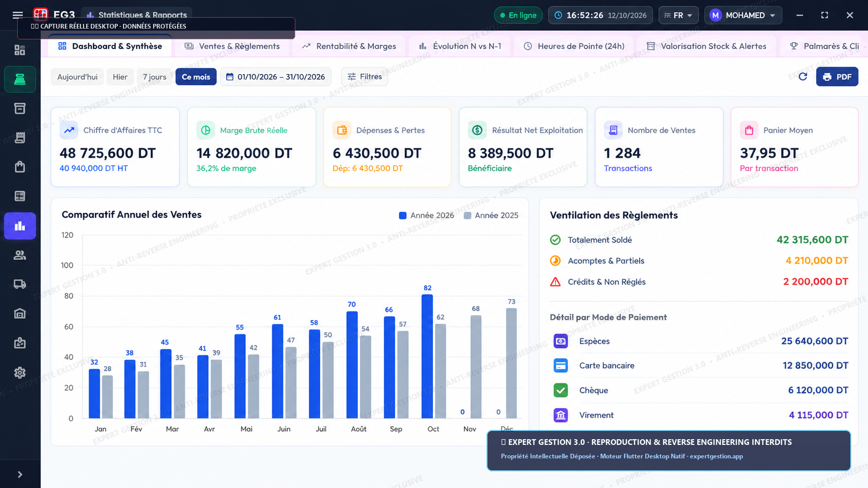Image resolution: width=868 pixels, height=488 pixels.
Task: Open the receipt sidebar icon
Action: pos(20,138)
